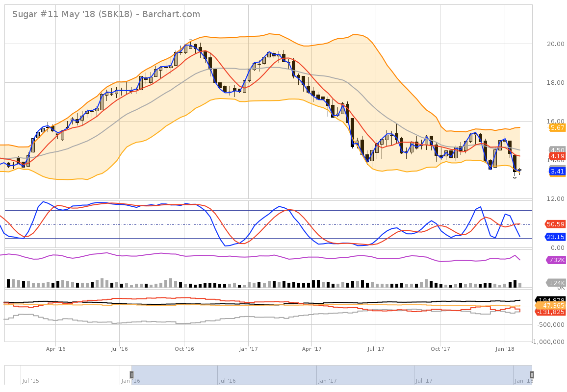The image size is (567, 392).
Task: Click Jan '17 on the main date axis
Action: (248, 349)
